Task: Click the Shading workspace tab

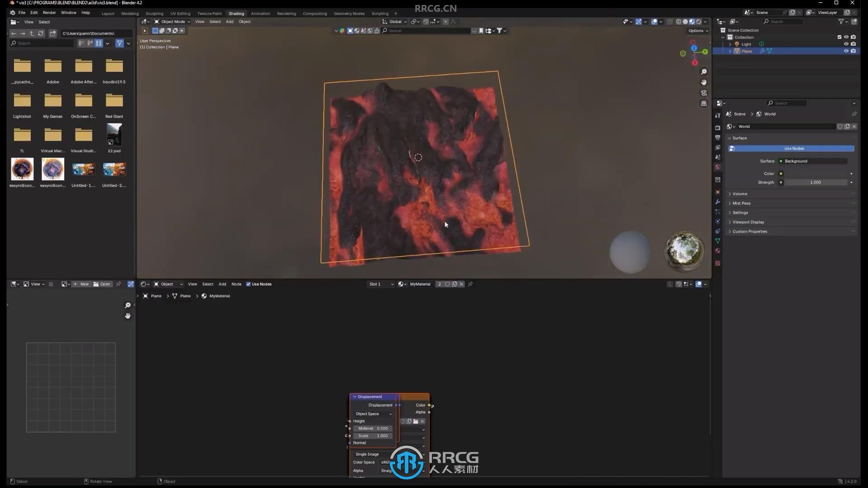Action: point(236,13)
